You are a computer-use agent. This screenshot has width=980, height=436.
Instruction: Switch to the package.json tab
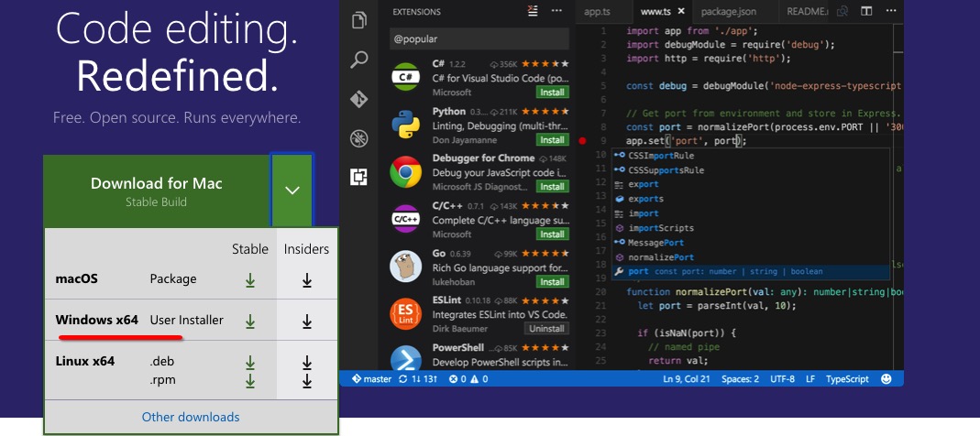(x=729, y=12)
